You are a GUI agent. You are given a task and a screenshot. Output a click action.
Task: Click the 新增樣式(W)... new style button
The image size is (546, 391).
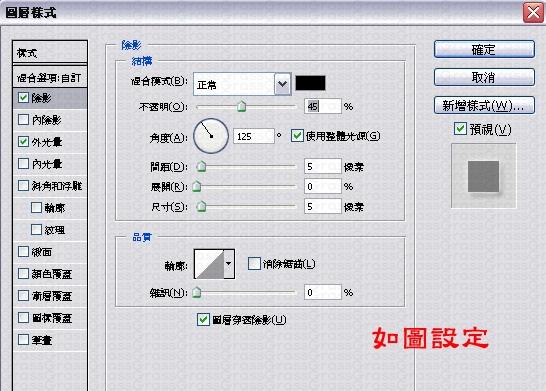pyautogui.click(x=484, y=105)
